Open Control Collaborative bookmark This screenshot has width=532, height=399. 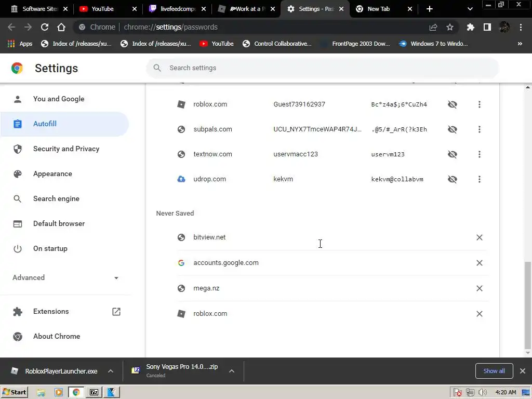[x=277, y=44]
